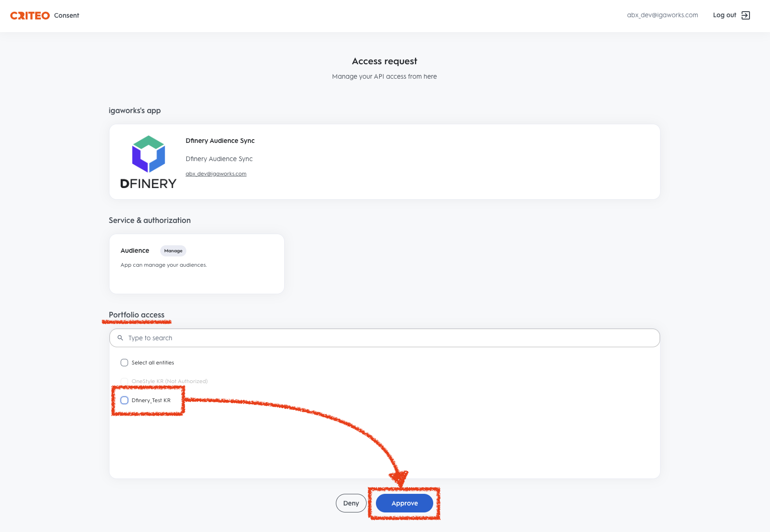
Task: Click the Deny button
Action: [351, 503]
